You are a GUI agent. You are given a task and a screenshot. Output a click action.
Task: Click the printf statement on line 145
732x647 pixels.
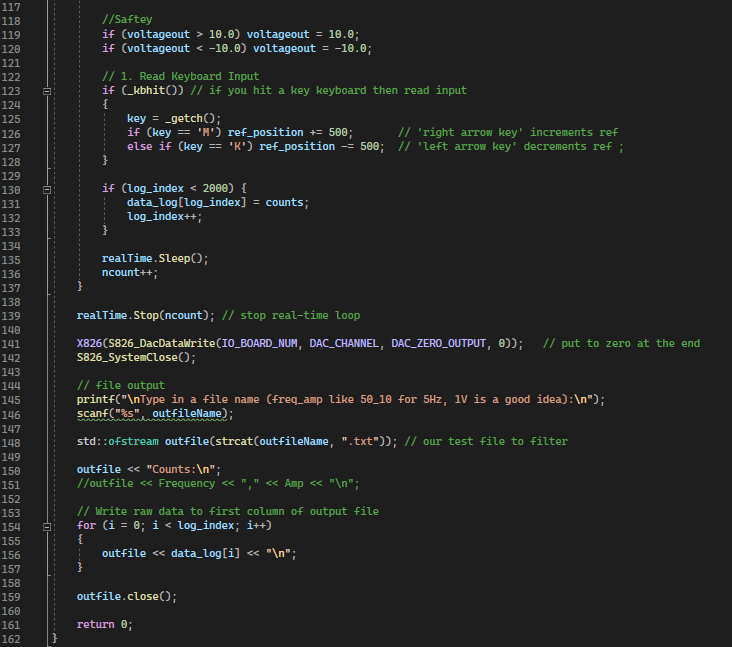(x=96, y=399)
